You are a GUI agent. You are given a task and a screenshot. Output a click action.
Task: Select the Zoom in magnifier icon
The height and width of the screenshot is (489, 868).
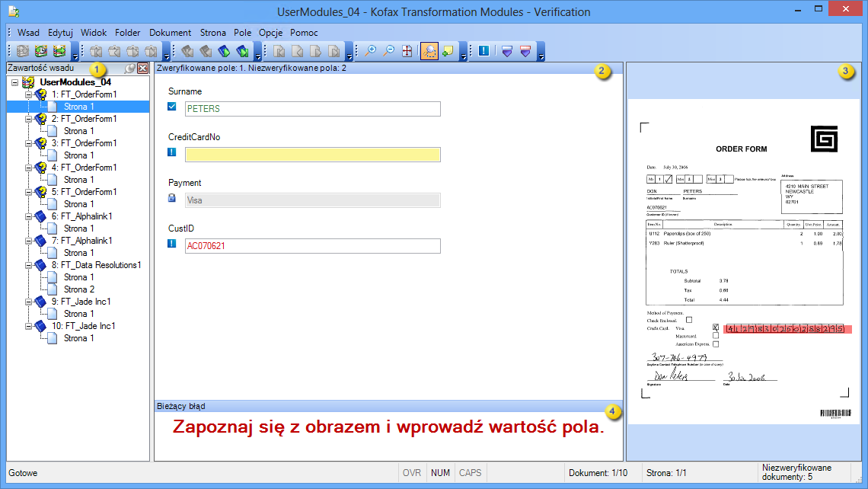pyautogui.click(x=371, y=51)
